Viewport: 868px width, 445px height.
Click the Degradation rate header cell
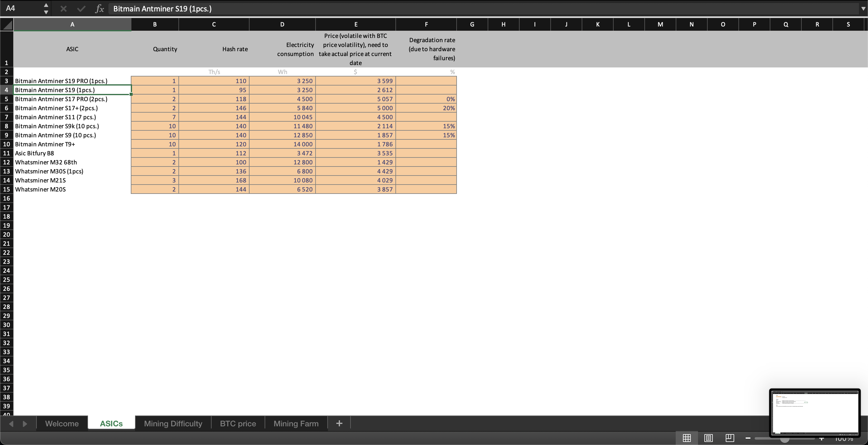426,49
